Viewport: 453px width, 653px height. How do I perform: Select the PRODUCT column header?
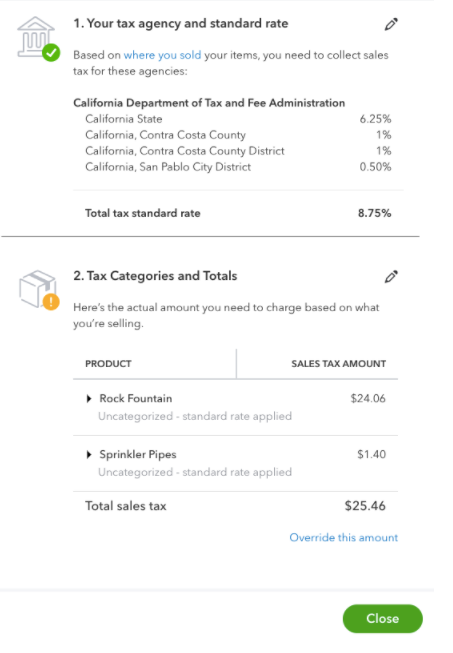tap(108, 364)
